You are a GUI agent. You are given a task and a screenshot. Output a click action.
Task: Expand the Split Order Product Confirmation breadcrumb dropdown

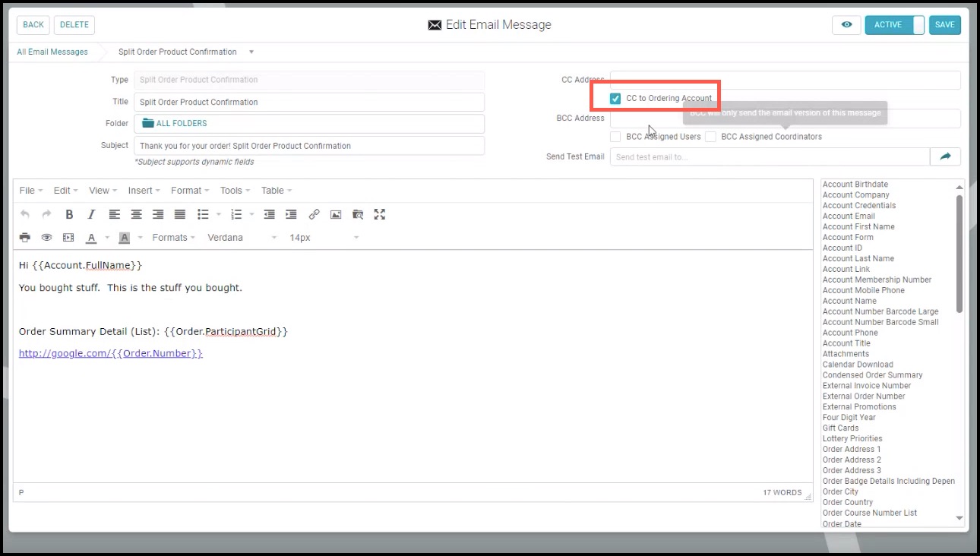click(251, 52)
